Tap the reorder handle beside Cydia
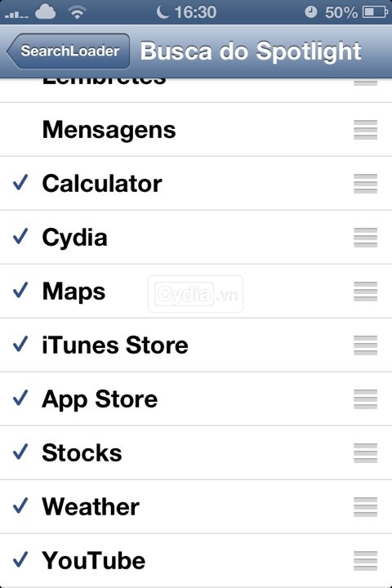Viewport: 392px width, 588px height. click(x=365, y=238)
